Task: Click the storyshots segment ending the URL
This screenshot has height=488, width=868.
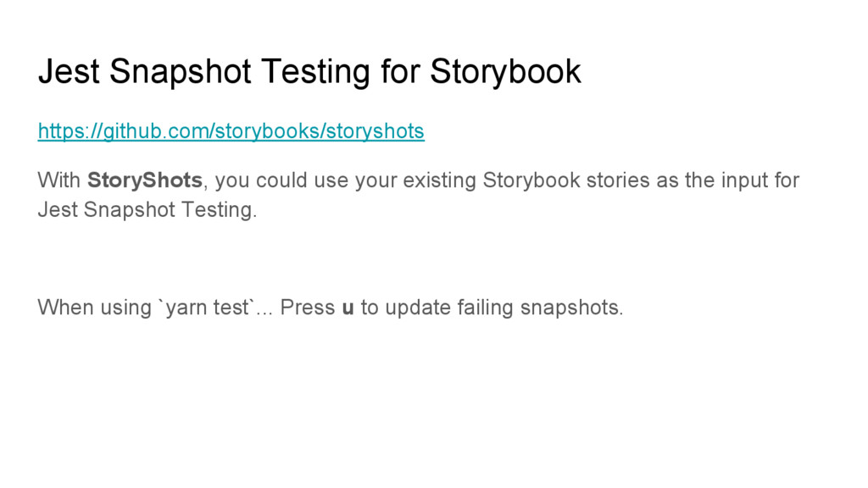Action: pyautogui.click(x=375, y=131)
